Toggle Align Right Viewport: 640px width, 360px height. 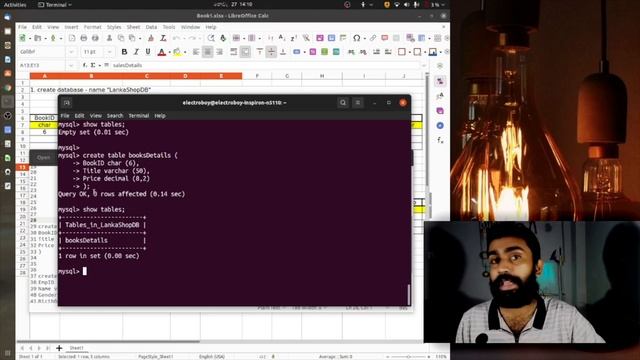(220, 52)
